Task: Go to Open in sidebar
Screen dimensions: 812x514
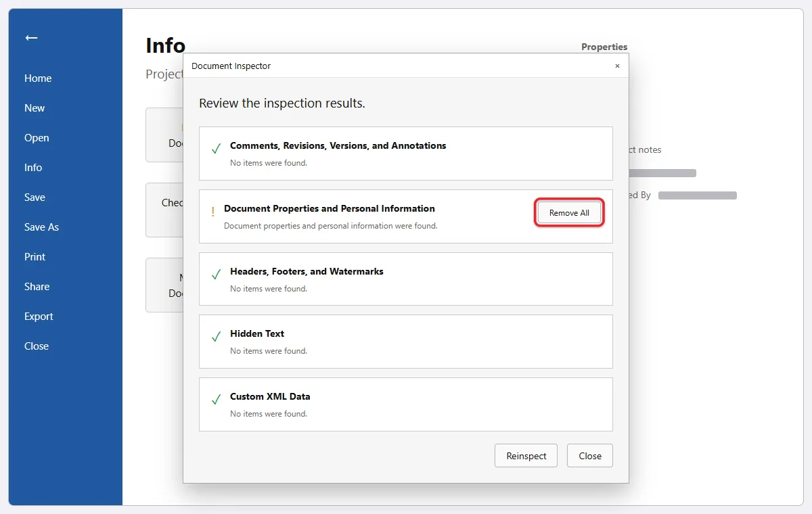Action: [x=37, y=138]
